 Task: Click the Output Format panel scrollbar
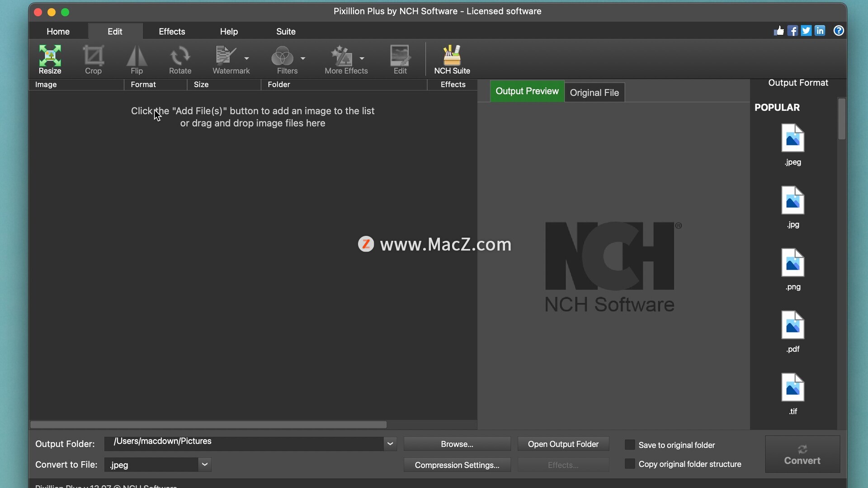[841, 119]
